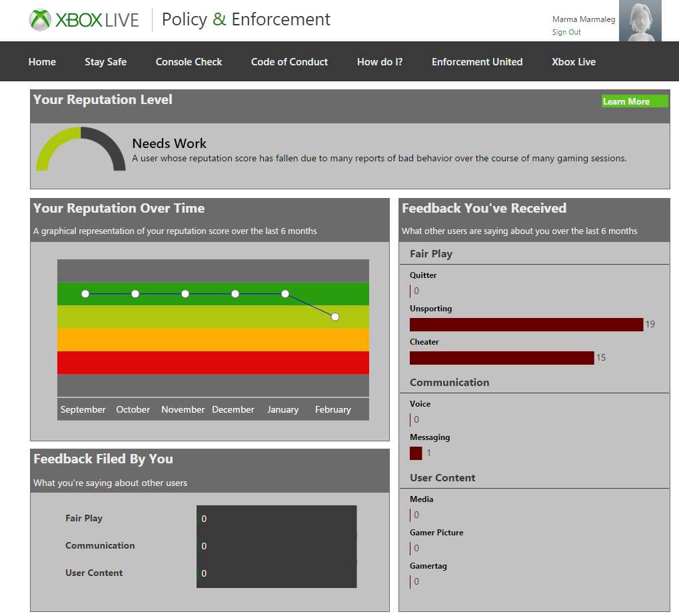Open Console Check in navigation bar
The height and width of the screenshot is (616, 679).
189,62
